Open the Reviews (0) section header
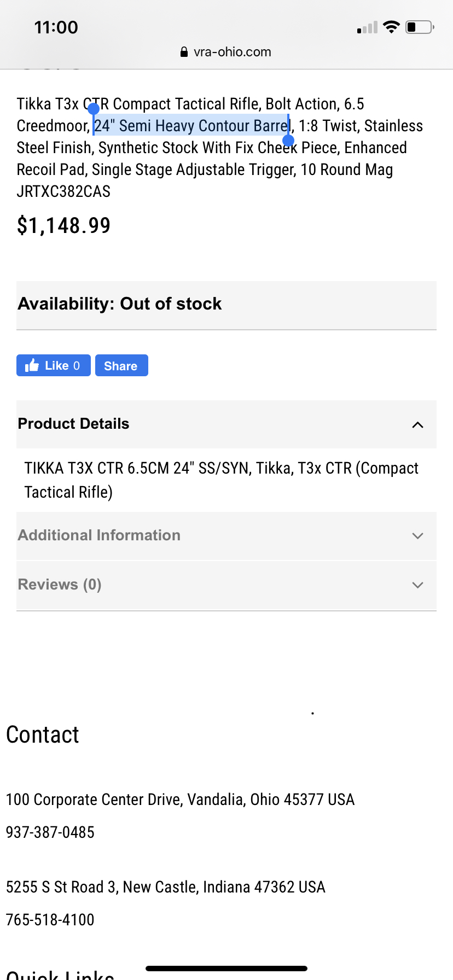This screenshot has width=453, height=980. coord(226,585)
